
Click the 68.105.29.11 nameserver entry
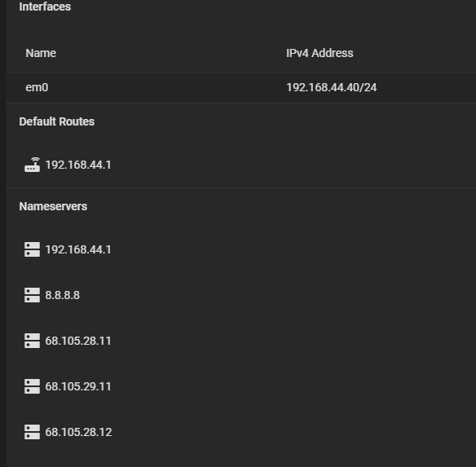coord(78,386)
